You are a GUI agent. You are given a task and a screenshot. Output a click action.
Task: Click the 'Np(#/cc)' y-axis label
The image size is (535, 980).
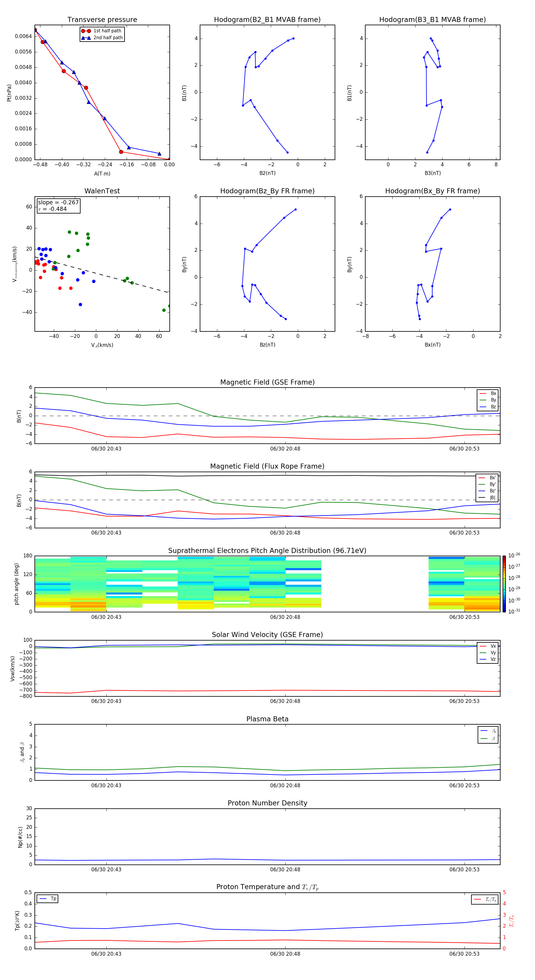coord(20,837)
